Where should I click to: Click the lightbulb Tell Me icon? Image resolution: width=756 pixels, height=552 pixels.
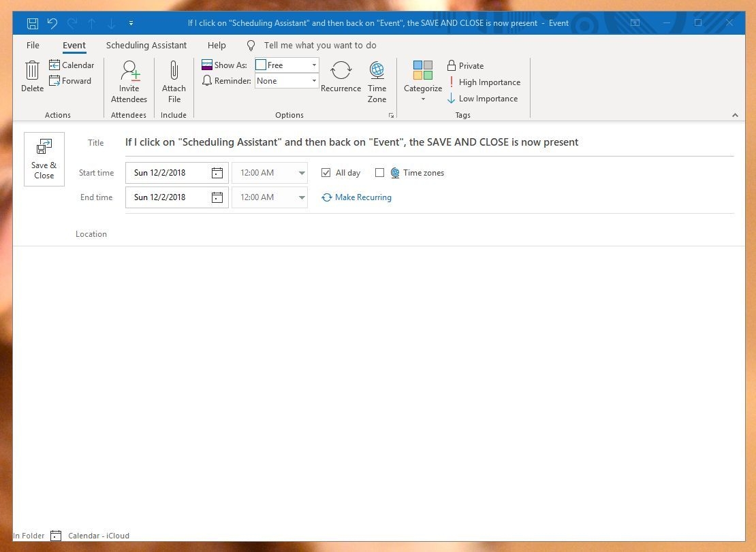coord(251,46)
